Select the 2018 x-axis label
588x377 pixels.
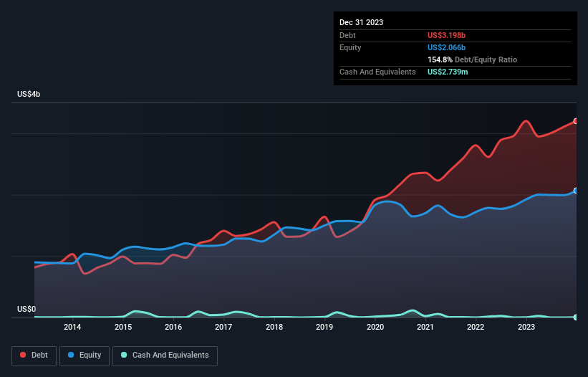tap(274, 327)
